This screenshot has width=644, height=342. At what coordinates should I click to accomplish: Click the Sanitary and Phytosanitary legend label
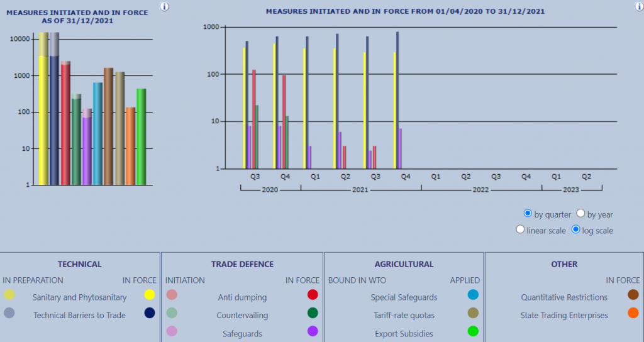pyautogui.click(x=80, y=297)
